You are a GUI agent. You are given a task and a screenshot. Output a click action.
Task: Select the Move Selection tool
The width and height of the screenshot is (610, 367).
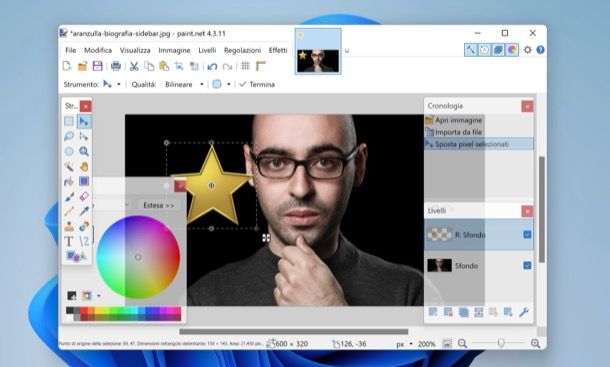(x=84, y=136)
